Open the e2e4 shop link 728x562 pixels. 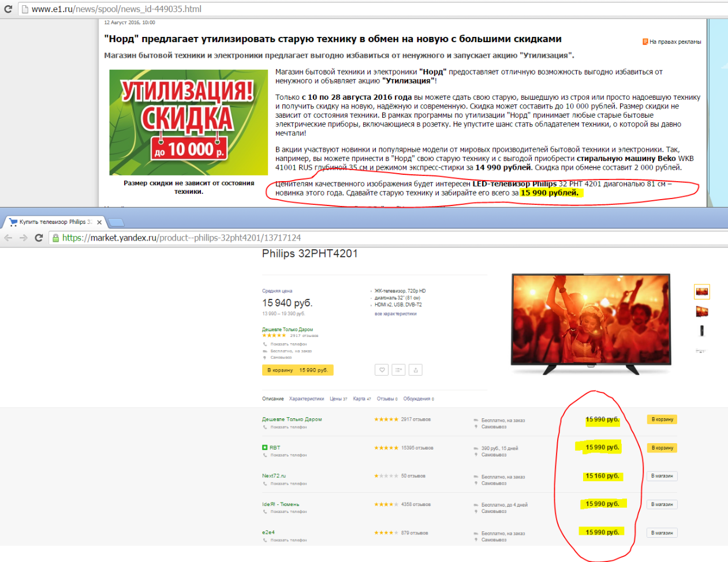tap(268, 533)
